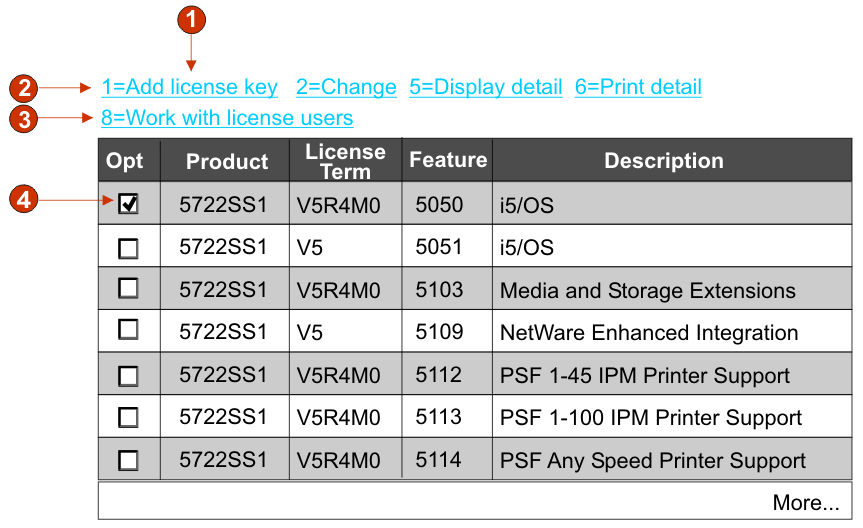This screenshot has height=528, width=863.
Task: Tick the PSF 1-100 IPM Printer Support checkbox
Action: point(128,418)
